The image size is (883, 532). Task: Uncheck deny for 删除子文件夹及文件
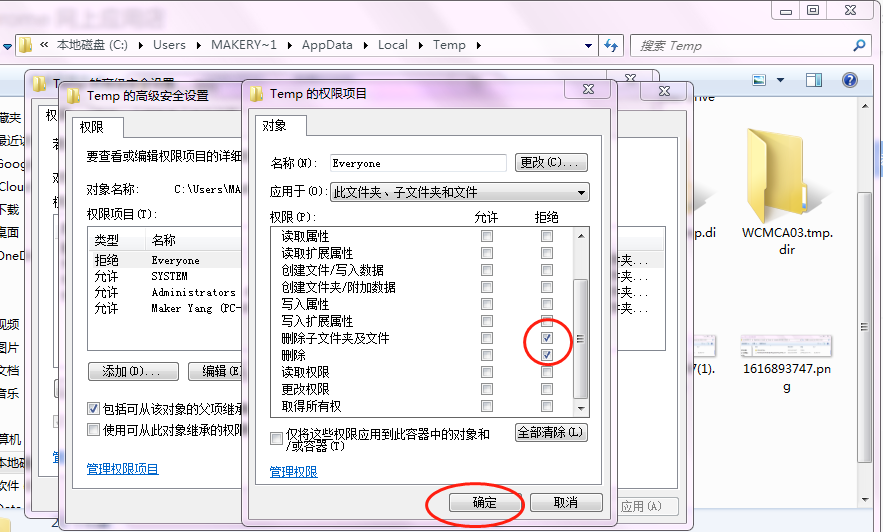pos(546,338)
